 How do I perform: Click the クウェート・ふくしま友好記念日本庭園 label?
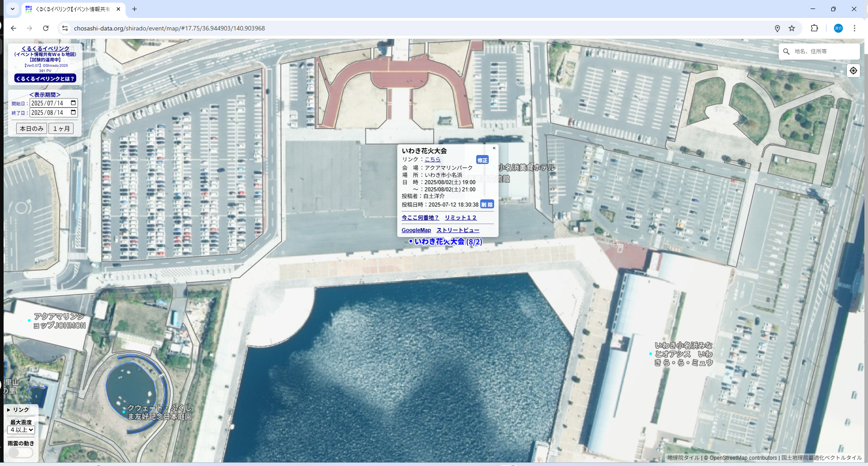[x=160, y=412]
